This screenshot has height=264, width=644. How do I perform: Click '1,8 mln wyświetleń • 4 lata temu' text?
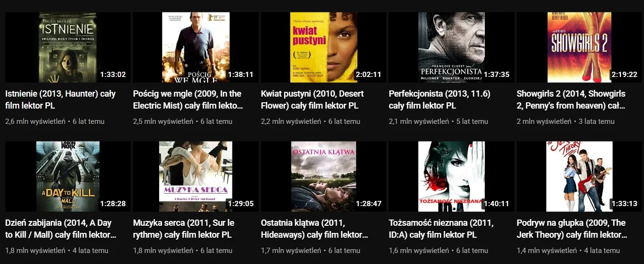click(x=56, y=251)
